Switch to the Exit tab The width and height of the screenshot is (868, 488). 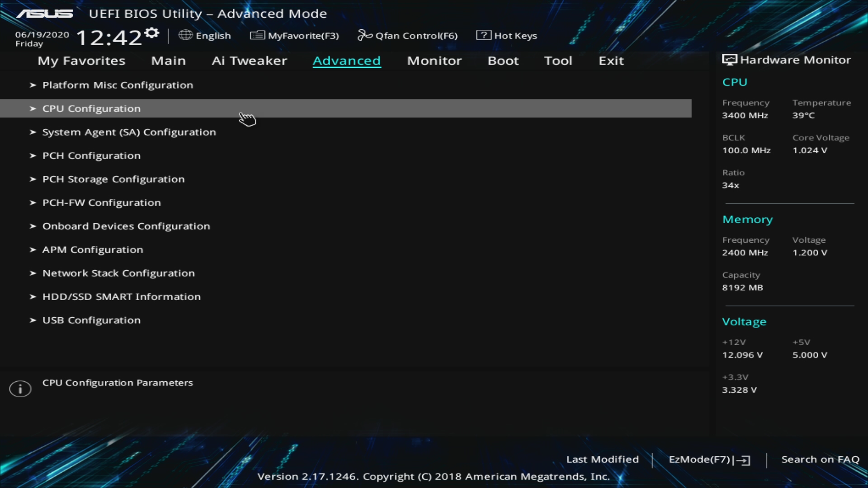tap(611, 61)
